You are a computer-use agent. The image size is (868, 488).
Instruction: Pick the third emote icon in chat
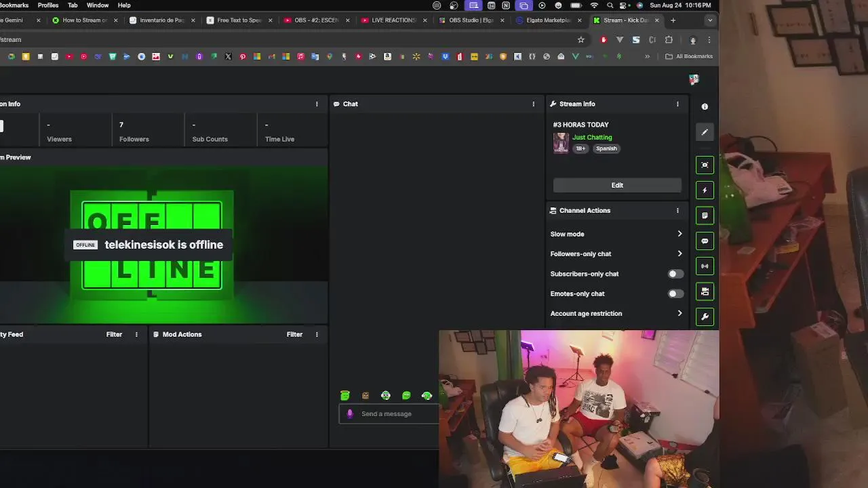tap(386, 396)
